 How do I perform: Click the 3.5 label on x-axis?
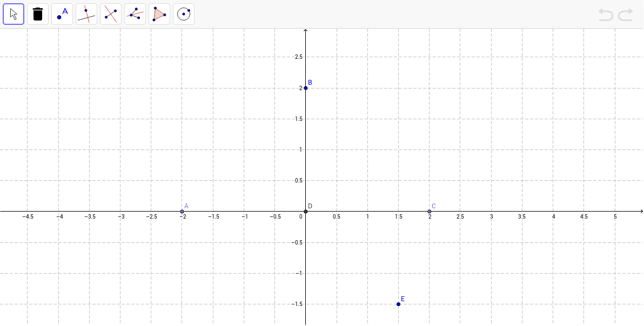pos(522,216)
